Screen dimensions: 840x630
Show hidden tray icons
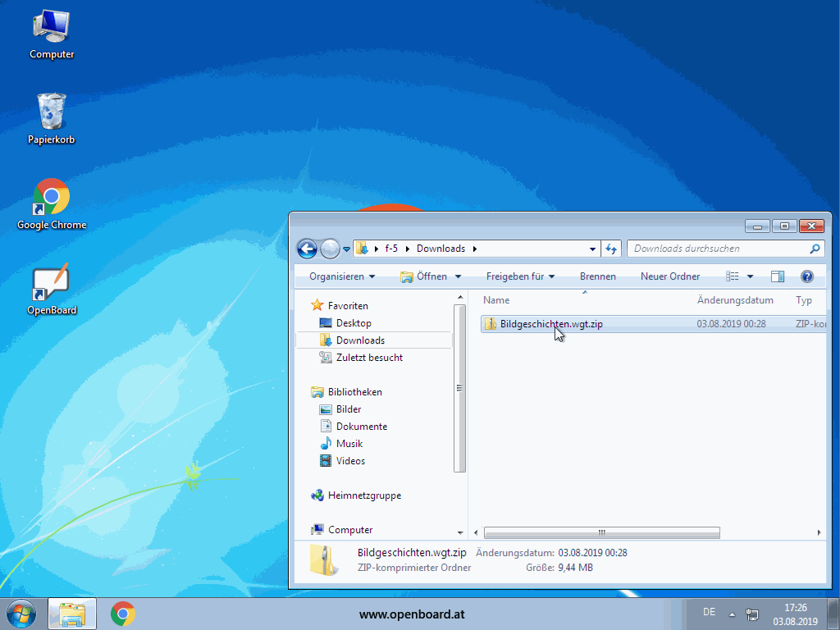(732, 614)
